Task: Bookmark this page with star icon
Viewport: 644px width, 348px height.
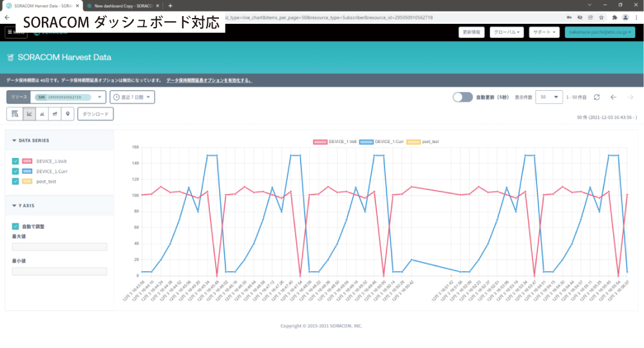Action: coord(601,17)
